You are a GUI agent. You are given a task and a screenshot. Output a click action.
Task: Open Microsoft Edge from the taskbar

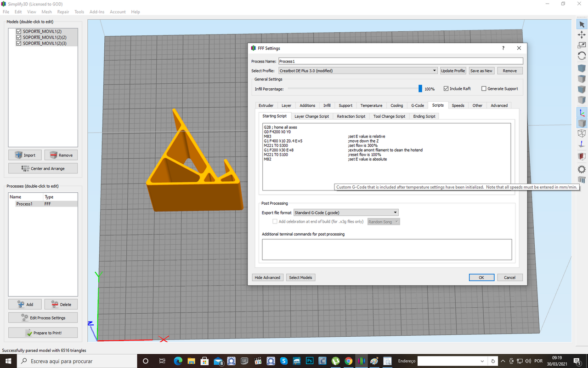pyautogui.click(x=178, y=361)
